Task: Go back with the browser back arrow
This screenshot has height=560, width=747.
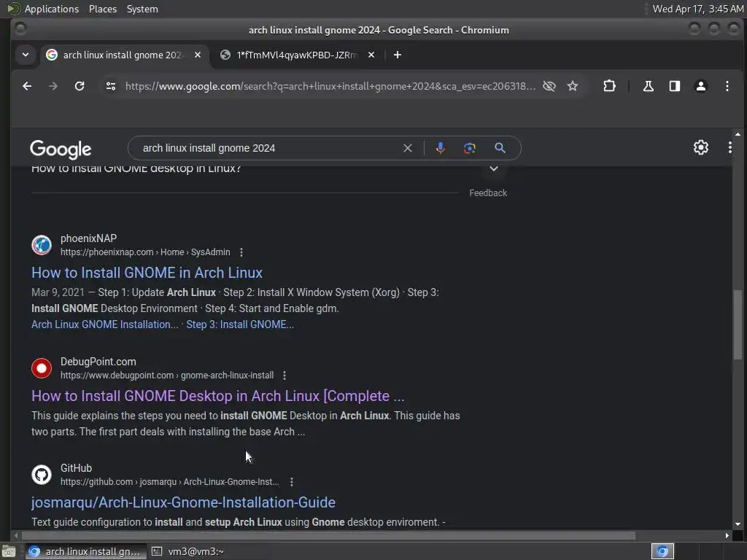Action: [x=27, y=86]
